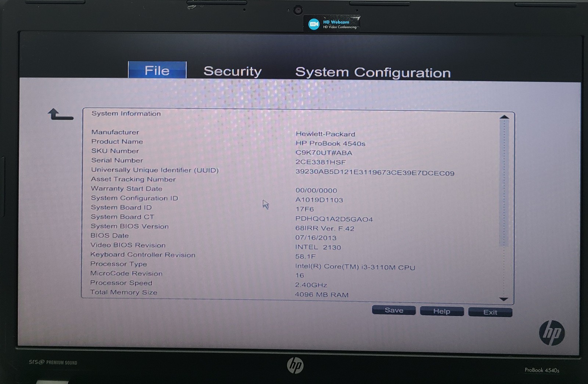Click the PDHQQ1A2D5GAO4 value
This screenshot has height=384, width=588.
(x=334, y=219)
